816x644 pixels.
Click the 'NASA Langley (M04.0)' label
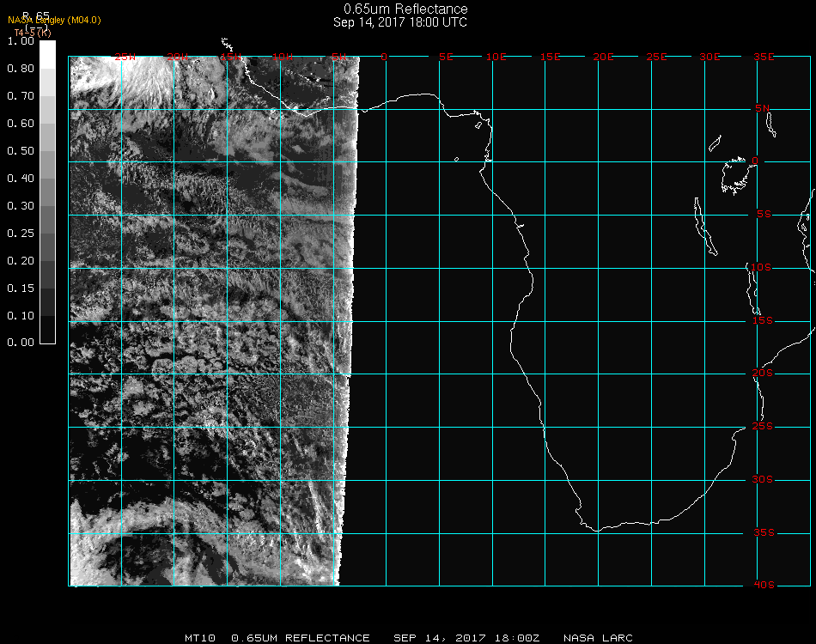pos(54,21)
